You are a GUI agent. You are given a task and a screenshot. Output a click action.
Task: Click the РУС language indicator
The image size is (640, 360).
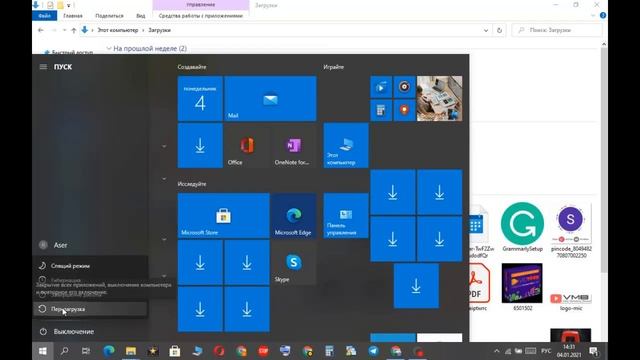546,351
